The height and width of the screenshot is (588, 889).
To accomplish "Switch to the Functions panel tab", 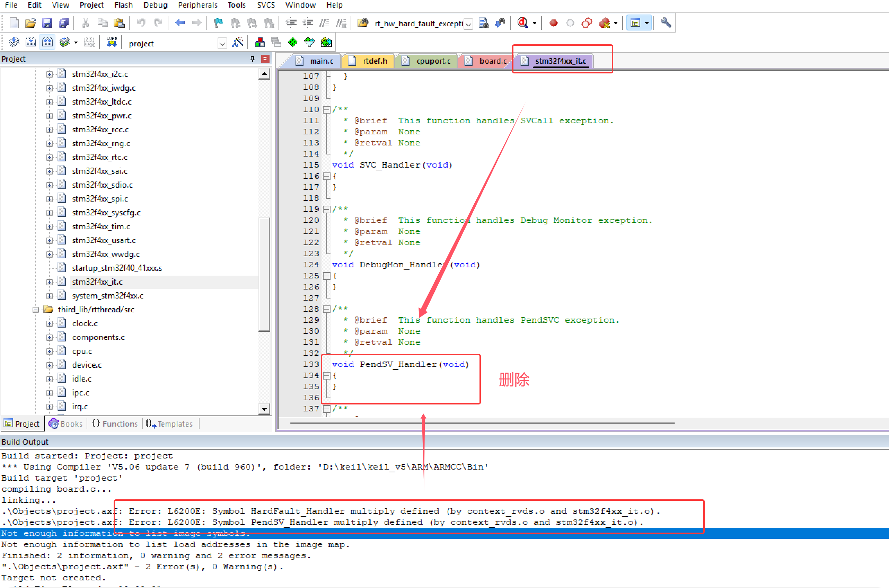I will 114,424.
